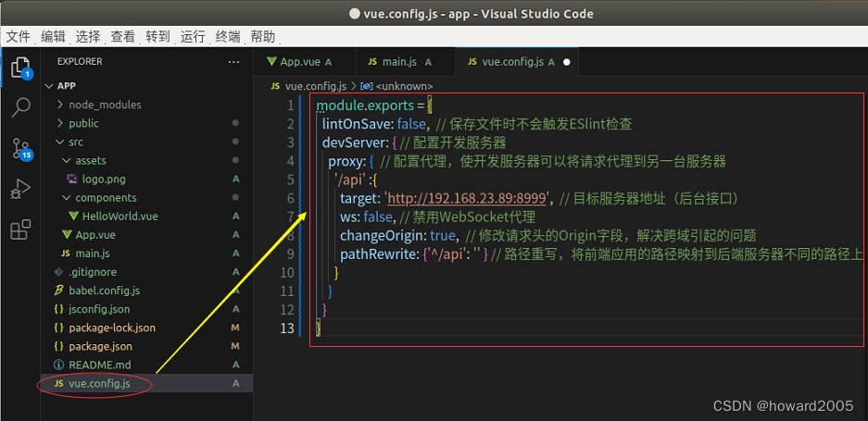Open the 选择 menu
868x421 pixels.
click(88, 37)
